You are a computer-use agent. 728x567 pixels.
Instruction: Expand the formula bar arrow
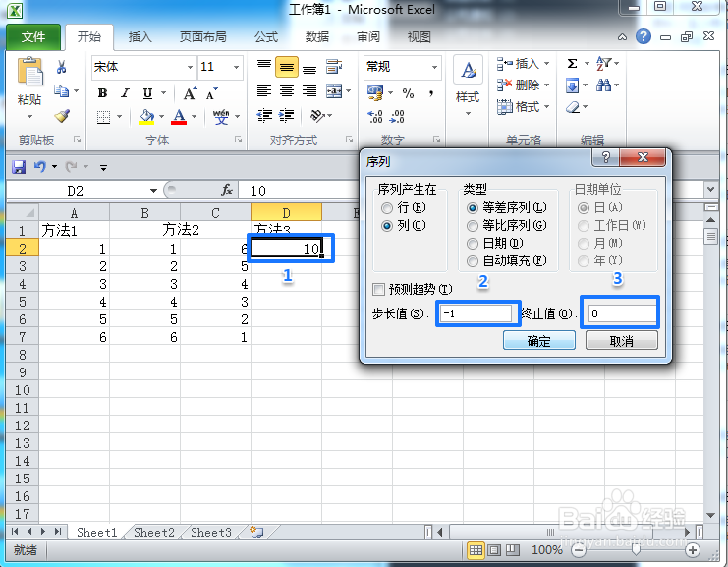710,189
